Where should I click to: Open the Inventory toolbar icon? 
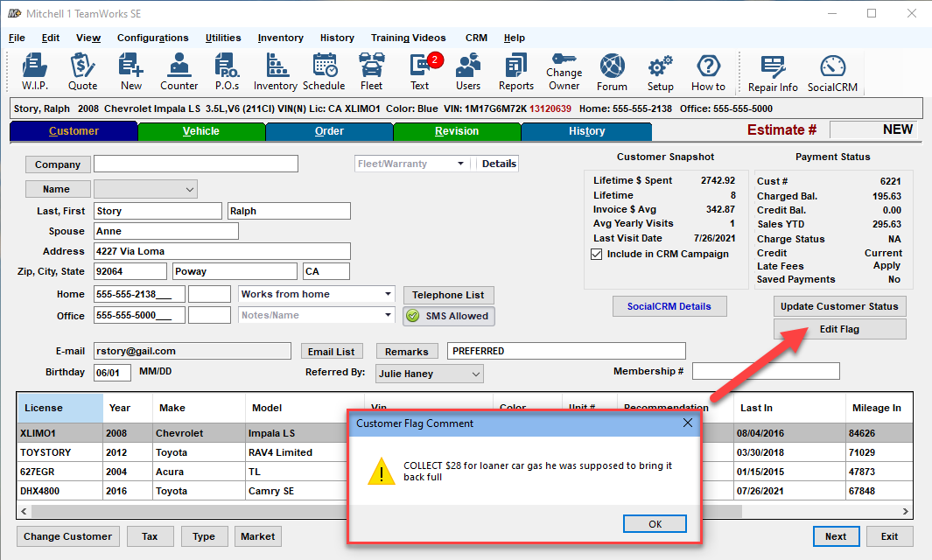point(276,71)
